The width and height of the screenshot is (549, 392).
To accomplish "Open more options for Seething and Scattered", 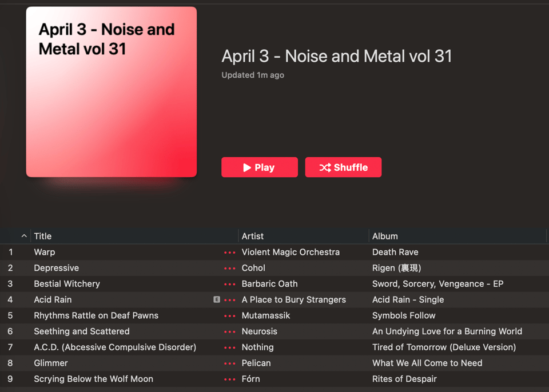I will [x=230, y=332].
